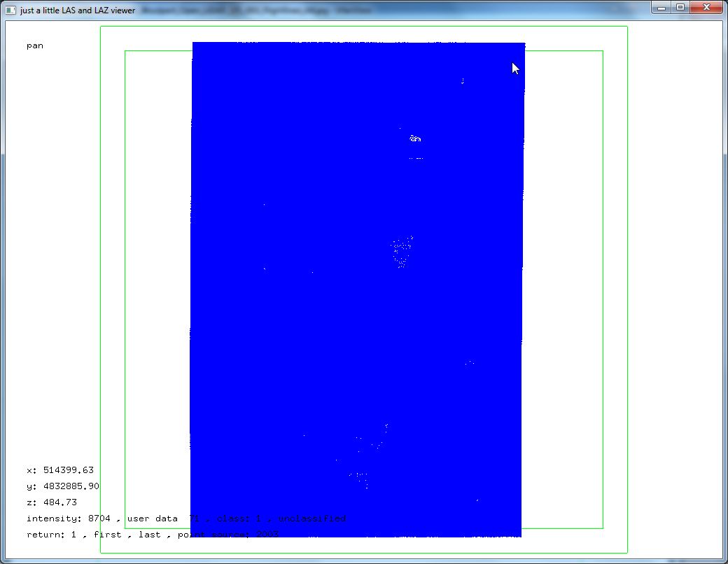The width and height of the screenshot is (728, 564).
Task: Close the LAS and LAZ viewer
Action: pyautogui.click(x=707, y=7)
